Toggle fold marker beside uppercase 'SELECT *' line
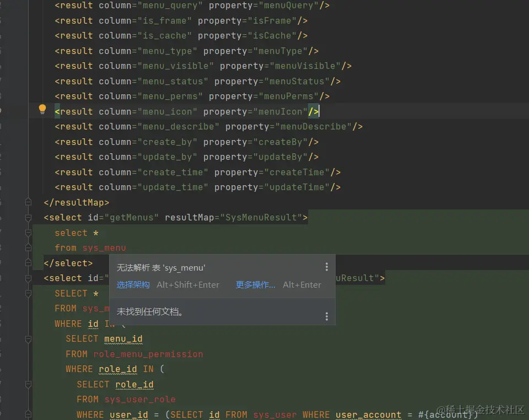The height and width of the screenshot is (420, 529). pyautogui.click(x=28, y=293)
